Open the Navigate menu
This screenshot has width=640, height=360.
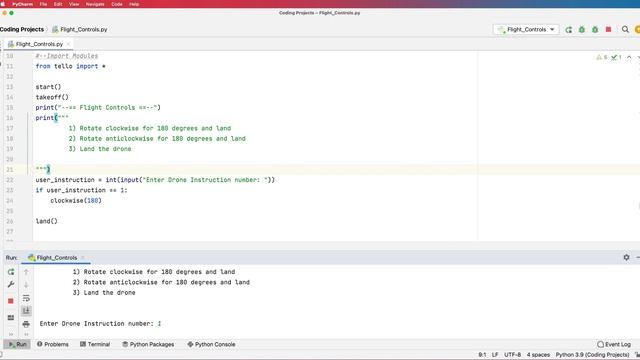tap(95, 4)
